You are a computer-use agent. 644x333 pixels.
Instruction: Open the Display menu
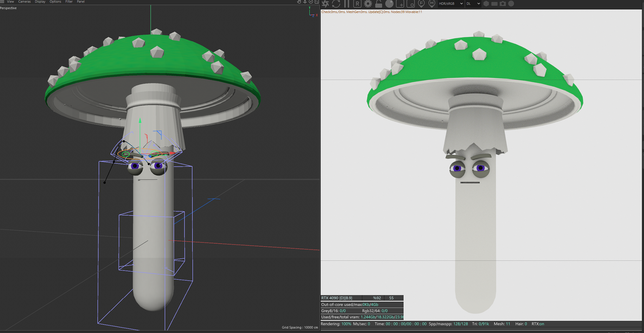click(x=40, y=2)
